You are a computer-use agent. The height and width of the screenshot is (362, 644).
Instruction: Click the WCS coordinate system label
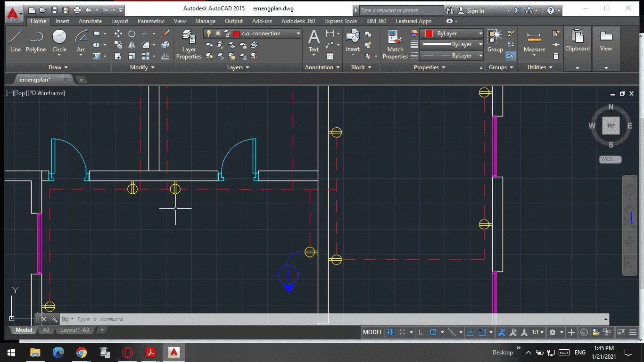(x=610, y=159)
